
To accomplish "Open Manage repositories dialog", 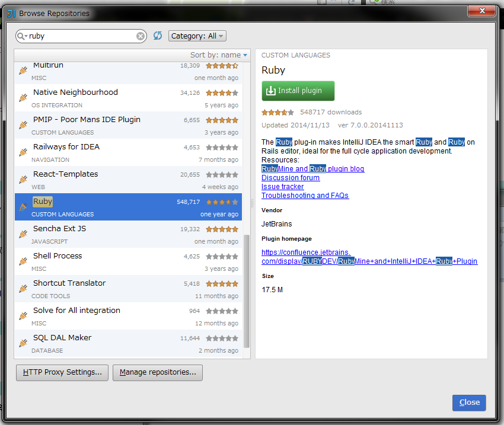I will coord(158,372).
